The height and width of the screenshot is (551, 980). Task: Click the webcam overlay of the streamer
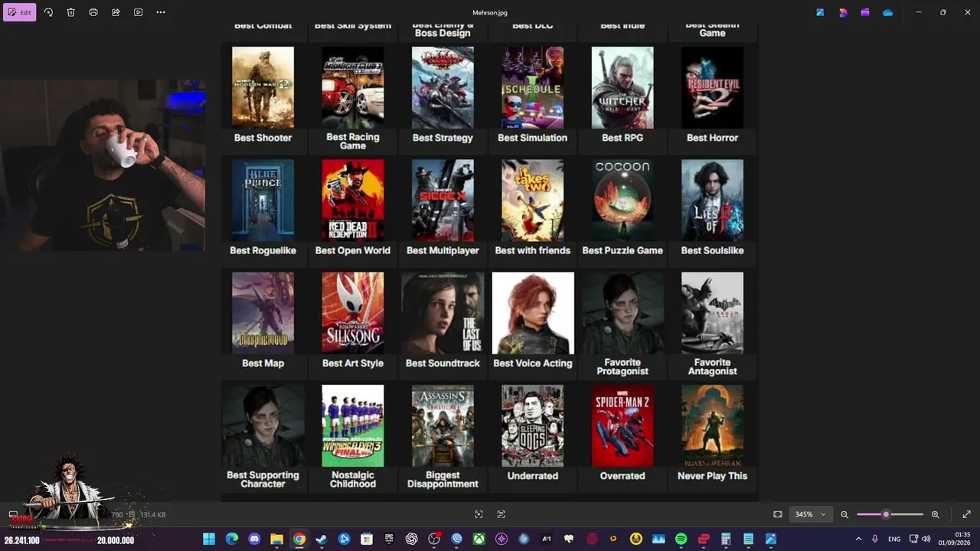coord(103,165)
